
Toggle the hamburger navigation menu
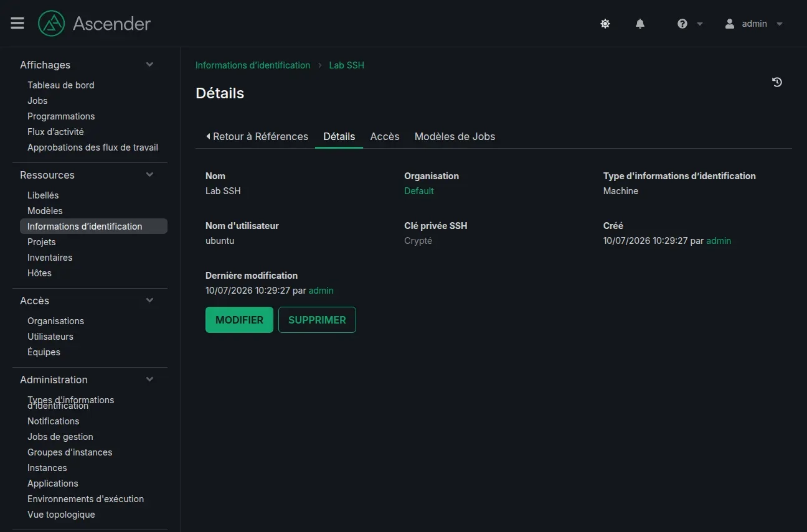[17, 23]
